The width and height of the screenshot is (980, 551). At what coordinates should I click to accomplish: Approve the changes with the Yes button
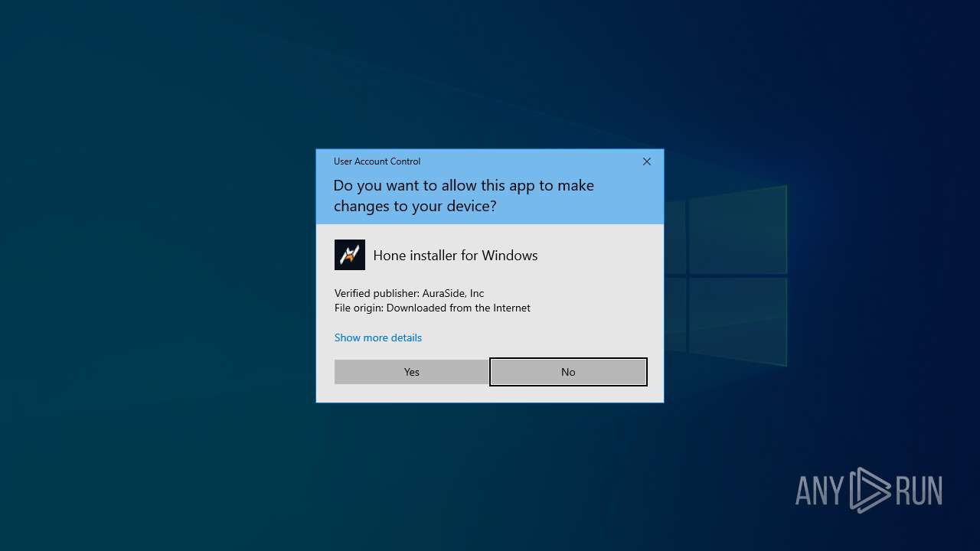[x=412, y=372]
